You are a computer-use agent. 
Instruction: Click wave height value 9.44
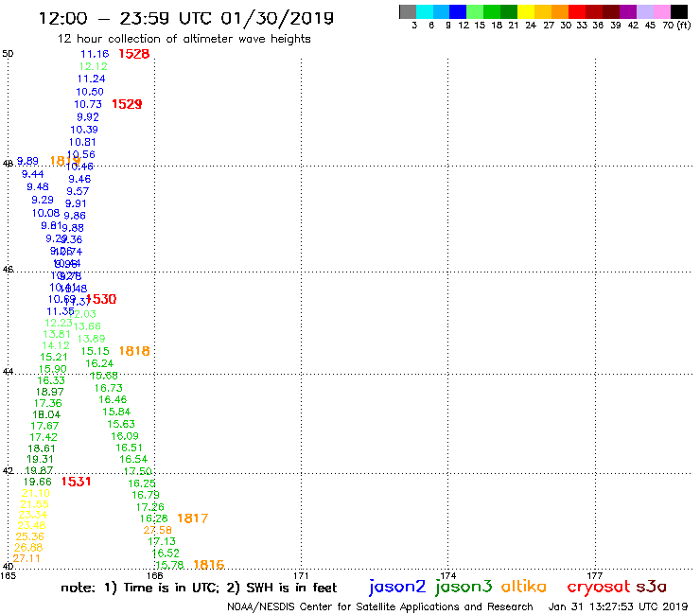(32, 174)
